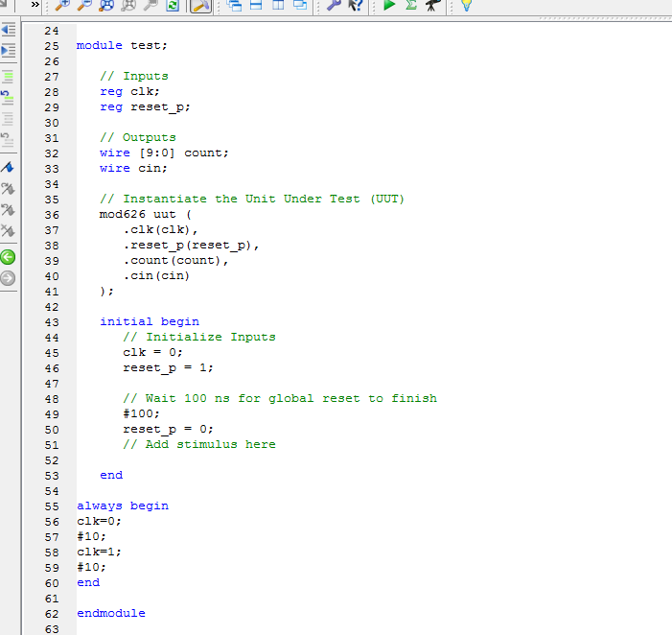This screenshot has height=635, width=672.
Task: Click the Cascade windows icon
Action: pos(235,5)
